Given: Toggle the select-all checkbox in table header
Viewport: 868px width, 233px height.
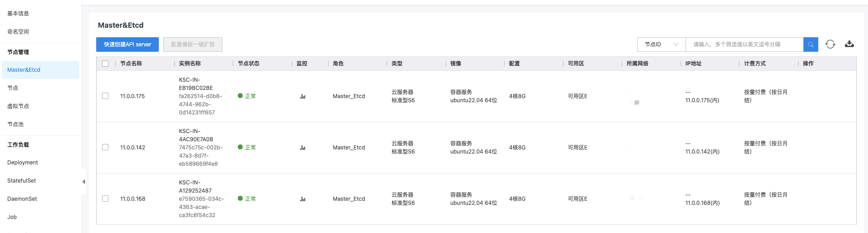Looking at the screenshot, I should click(105, 64).
